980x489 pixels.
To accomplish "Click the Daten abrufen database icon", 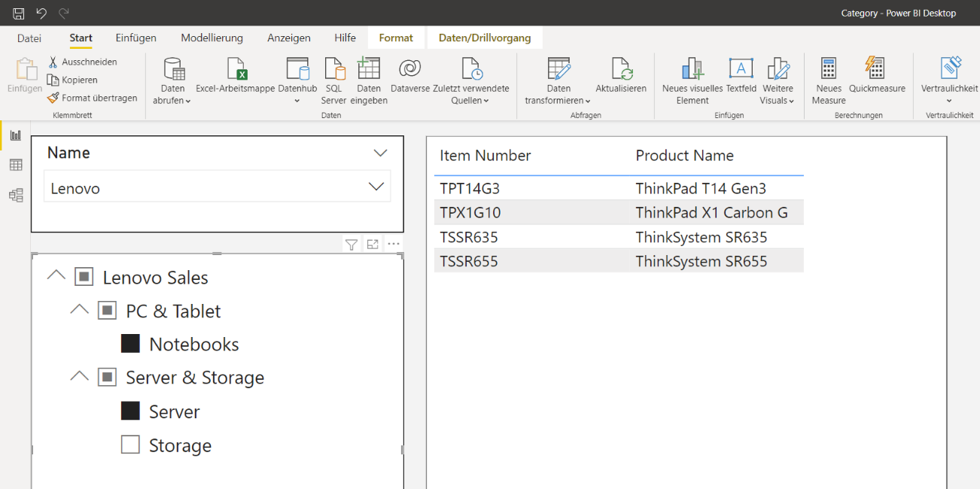I will (174, 69).
